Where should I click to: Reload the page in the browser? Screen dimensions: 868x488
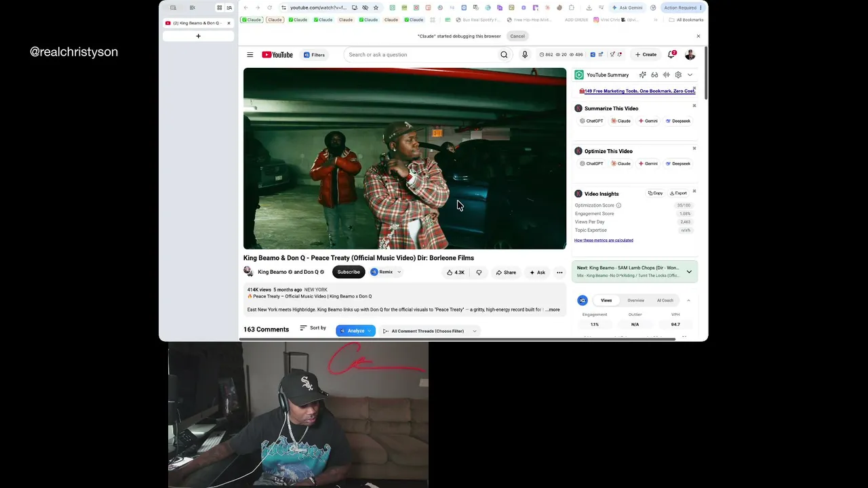click(269, 7)
